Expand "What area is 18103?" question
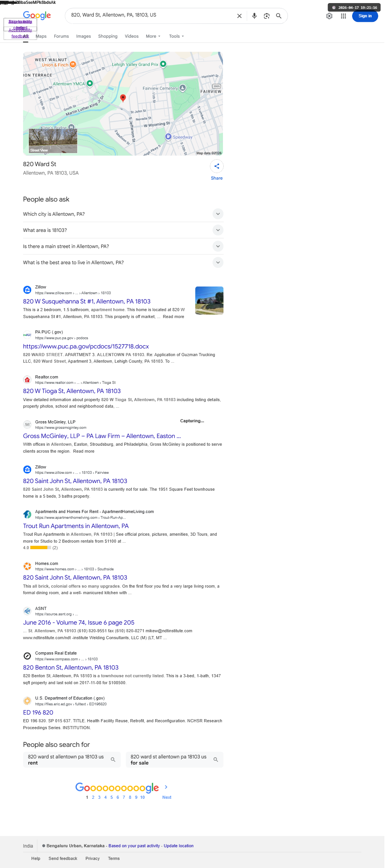This screenshot has height=868, width=389. (x=123, y=230)
